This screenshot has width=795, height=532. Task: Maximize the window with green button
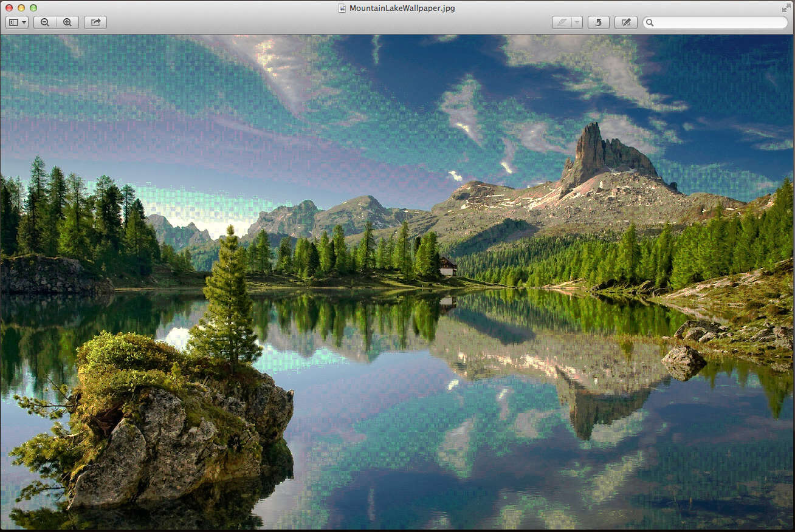[x=33, y=8]
